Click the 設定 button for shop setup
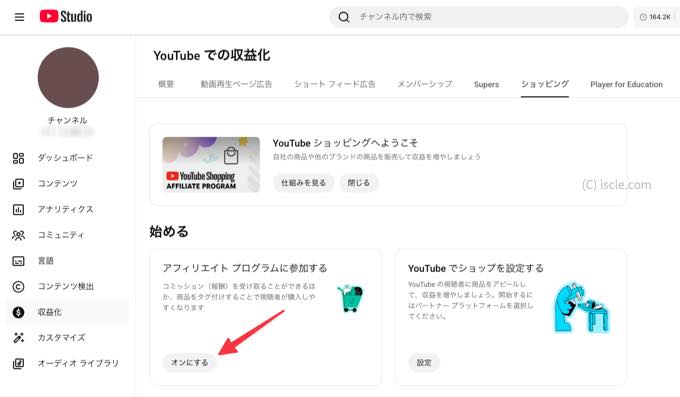This screenshot has height=397, width=680. [x=424, y=362]
